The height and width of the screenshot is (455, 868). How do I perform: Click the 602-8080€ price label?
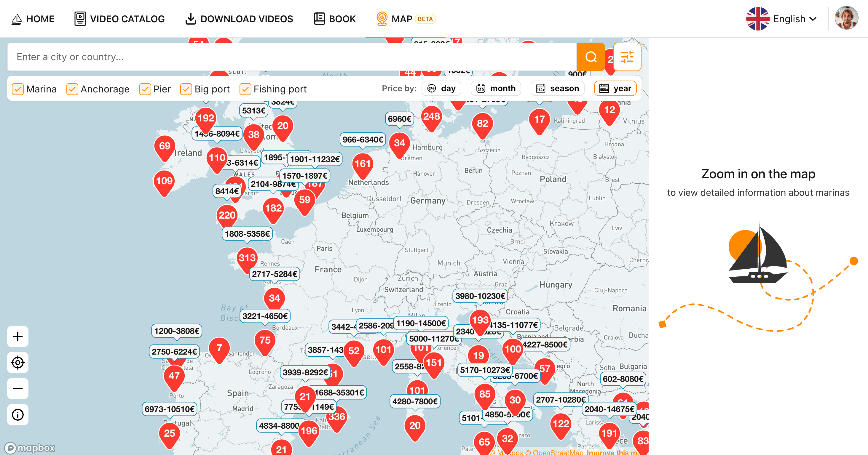tap(623, 379)
